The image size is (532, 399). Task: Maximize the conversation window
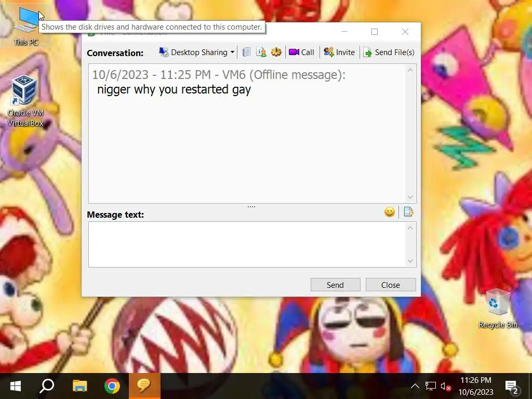point(375,32)
